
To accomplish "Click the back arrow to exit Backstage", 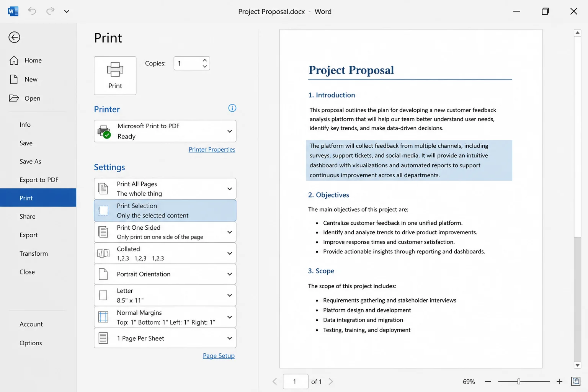I will (14, 37).
